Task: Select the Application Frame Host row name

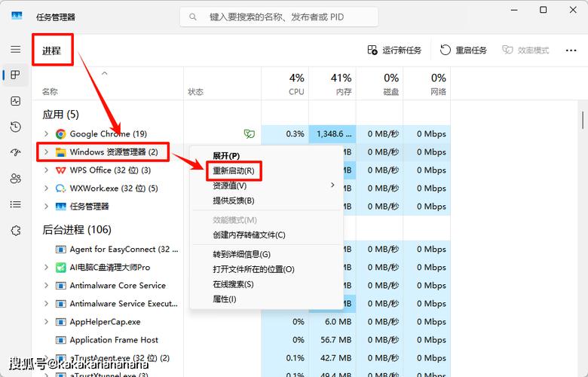Action: [114, 340]
